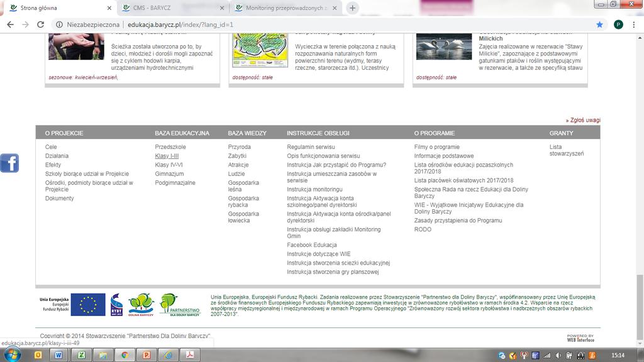This screenshot has height=362, width=644.
Task: Click the European Union flag logo
Action: point(88,305)
